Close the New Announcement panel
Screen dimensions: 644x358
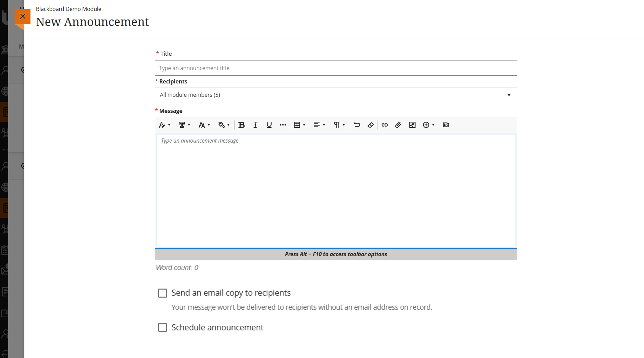pyautogui.click(x=23, y=17)
